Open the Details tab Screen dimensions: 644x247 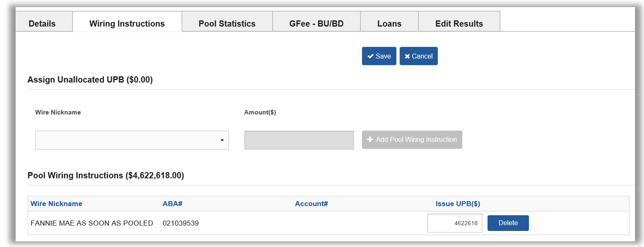pyautogui.click(x=42, y=23)
